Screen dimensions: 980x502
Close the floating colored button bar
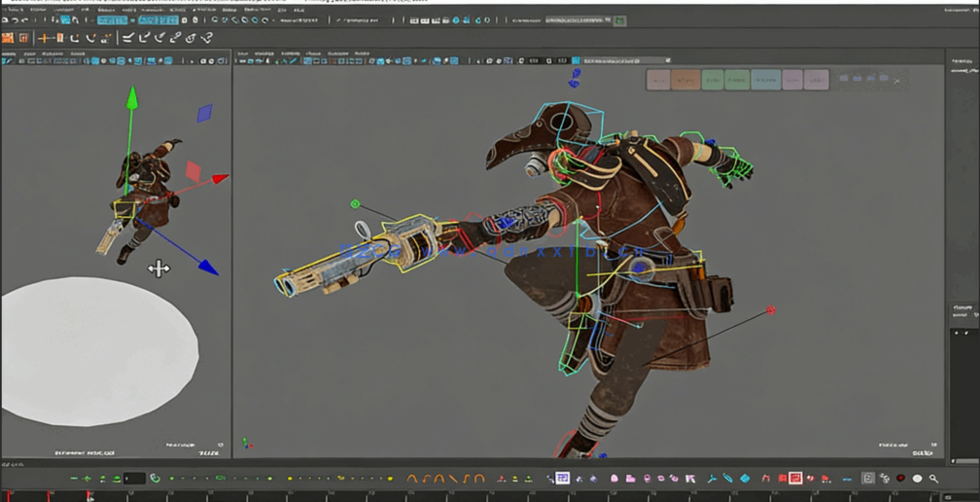(898, 80)
